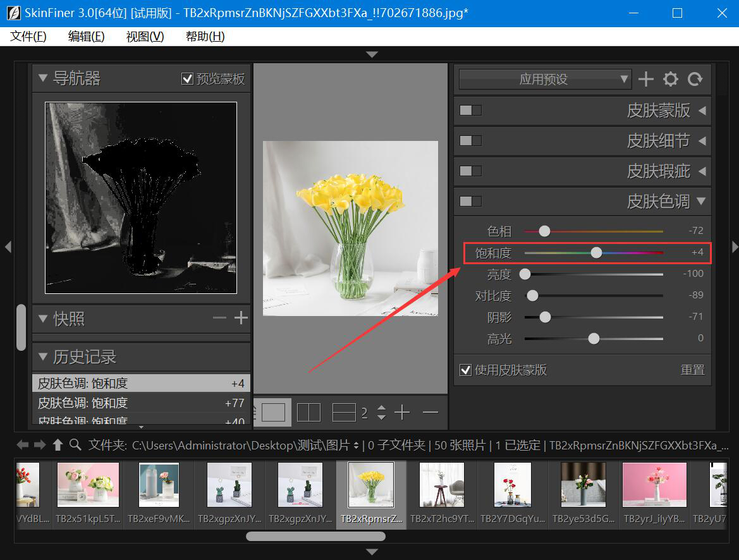Select the single image view mode

273,413
